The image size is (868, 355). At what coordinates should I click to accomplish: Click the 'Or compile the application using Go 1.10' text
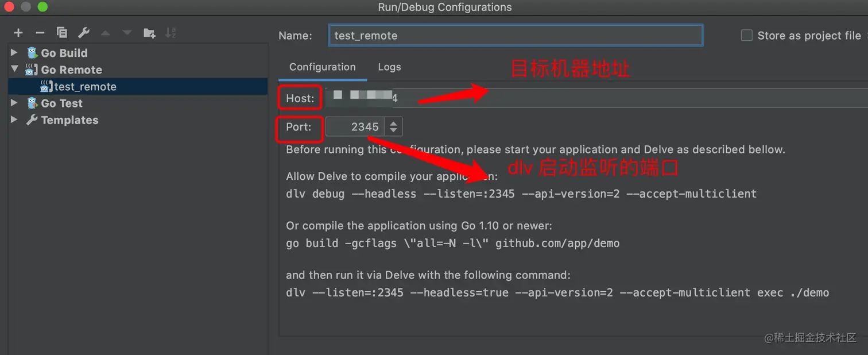(419, 226)
